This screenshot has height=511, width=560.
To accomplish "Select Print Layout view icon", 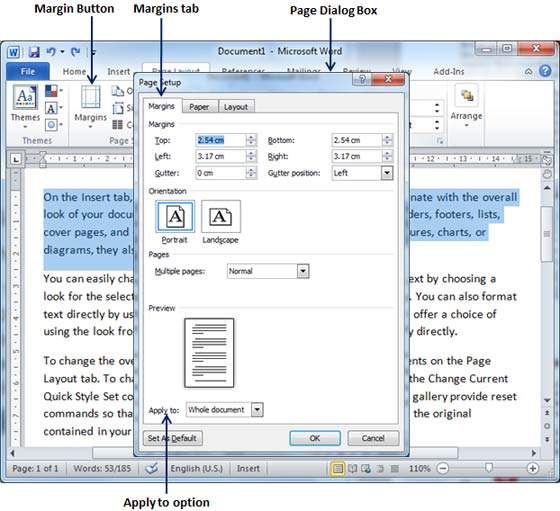I will click(337, 468).
